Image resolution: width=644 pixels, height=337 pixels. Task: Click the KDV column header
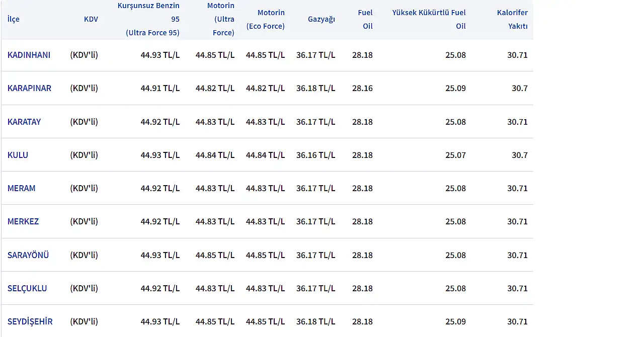[x=91, y=19]
